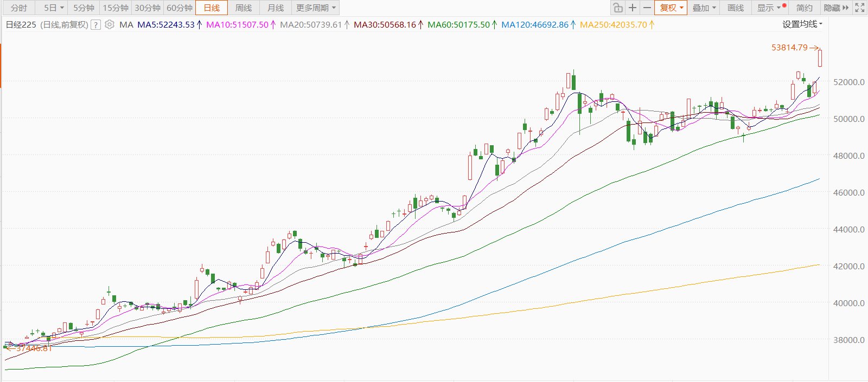868x382 pixels.
Task: Switch to the 周线 weekly tab
Action: (x=244, y=8)
